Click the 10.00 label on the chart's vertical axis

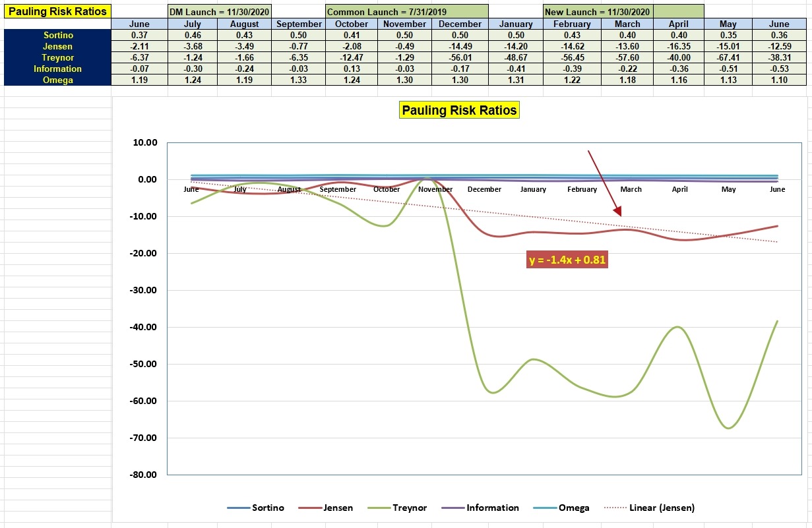coord(144,142)
